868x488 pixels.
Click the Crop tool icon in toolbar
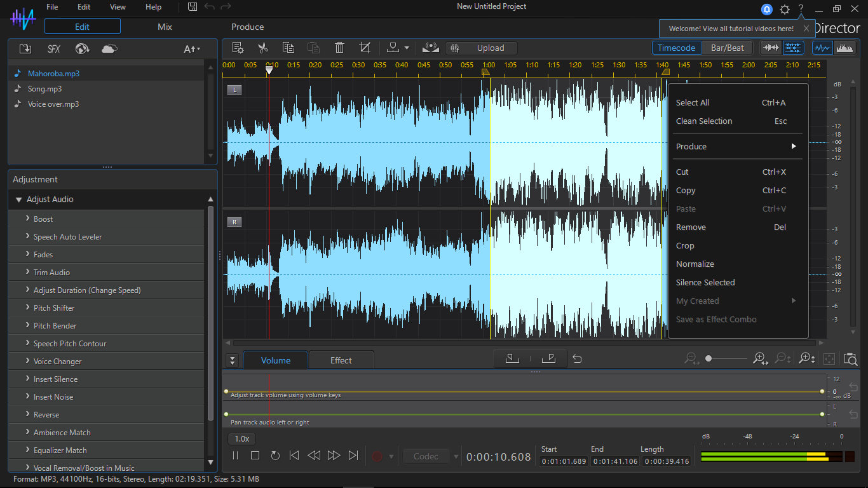(365, 48)
